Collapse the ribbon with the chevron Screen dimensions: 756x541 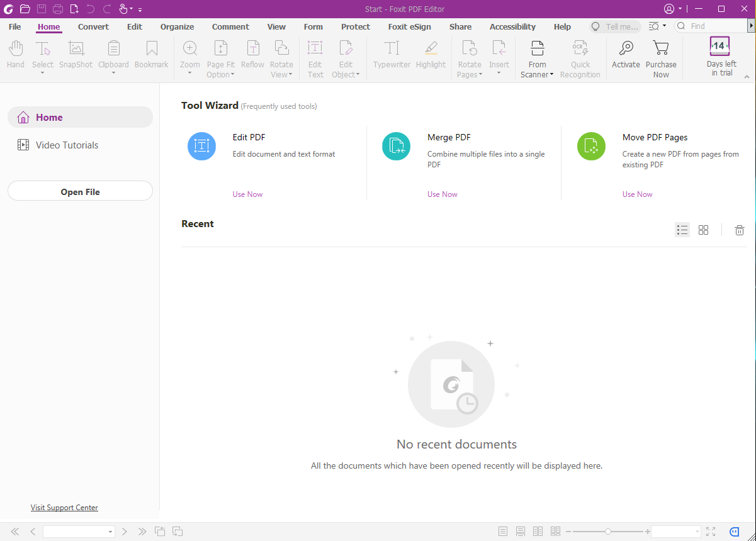[x=747, y=77]
